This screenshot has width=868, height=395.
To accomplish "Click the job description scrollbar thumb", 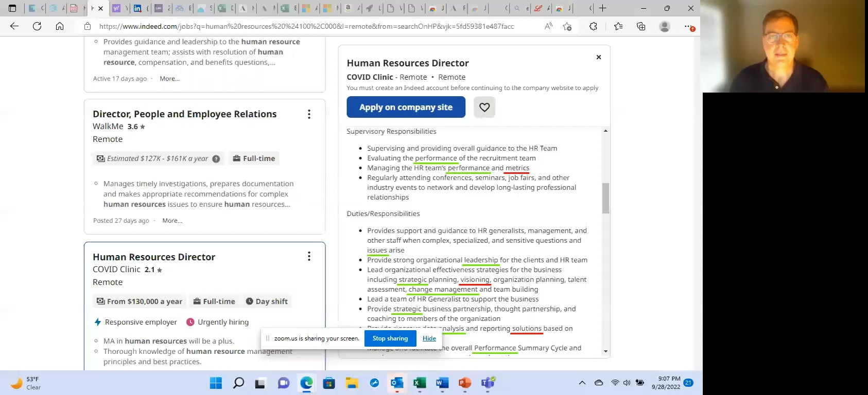I will pyautogui.click(x=605, y=198).
